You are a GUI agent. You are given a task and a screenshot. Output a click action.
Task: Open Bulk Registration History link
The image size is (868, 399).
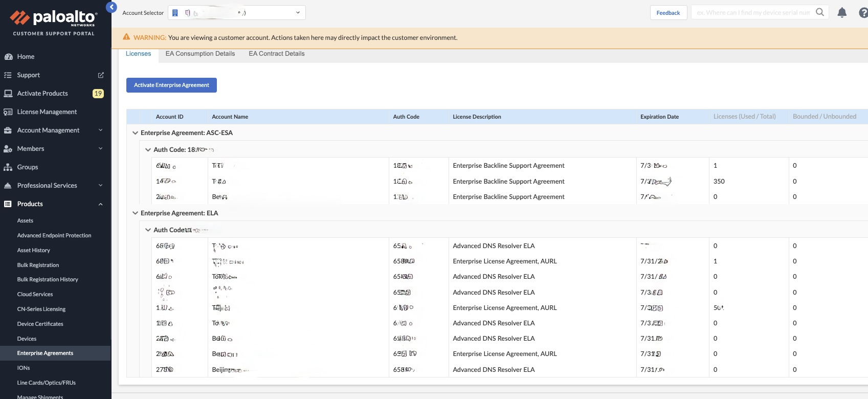point(48,280)
